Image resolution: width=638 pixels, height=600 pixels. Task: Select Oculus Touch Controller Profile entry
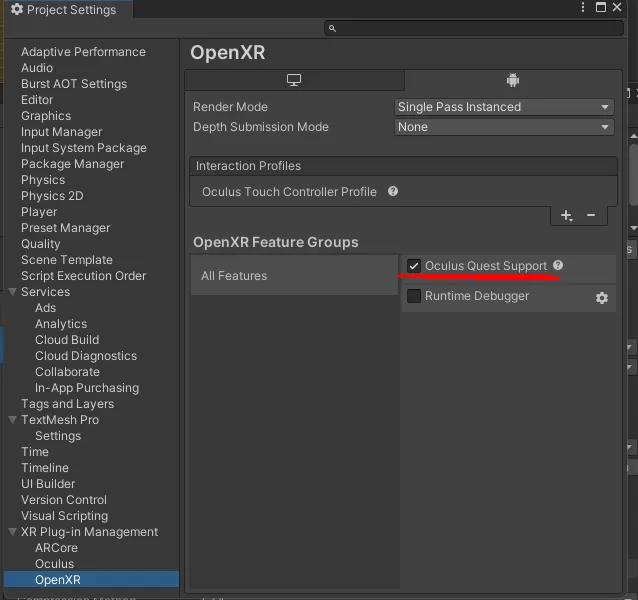pos(289,192)
